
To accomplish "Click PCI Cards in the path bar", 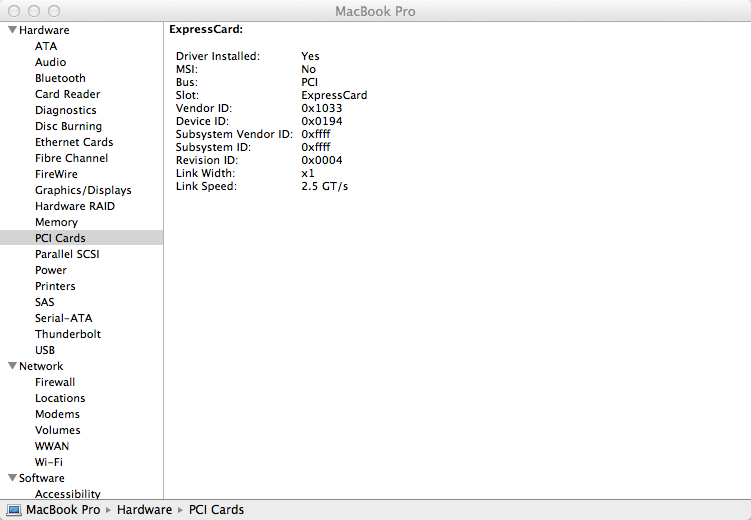I will (216, 510).
